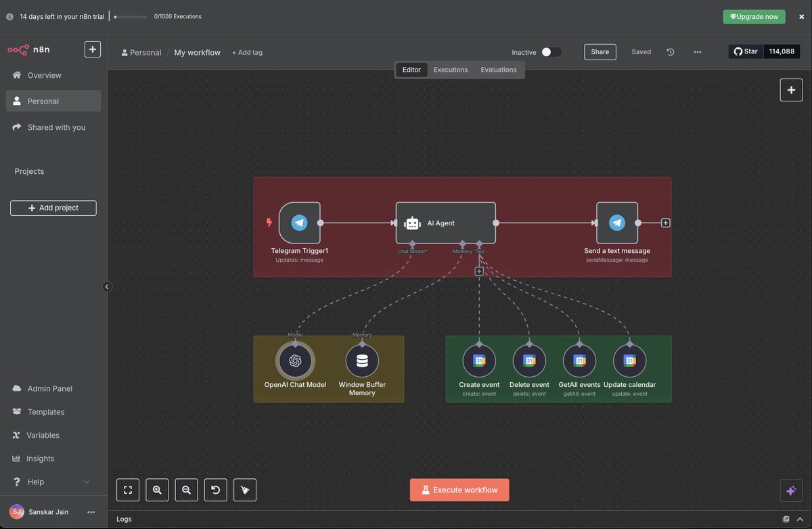
Task: Toggle the workflow Inactive switch
Action: (551, 52)
